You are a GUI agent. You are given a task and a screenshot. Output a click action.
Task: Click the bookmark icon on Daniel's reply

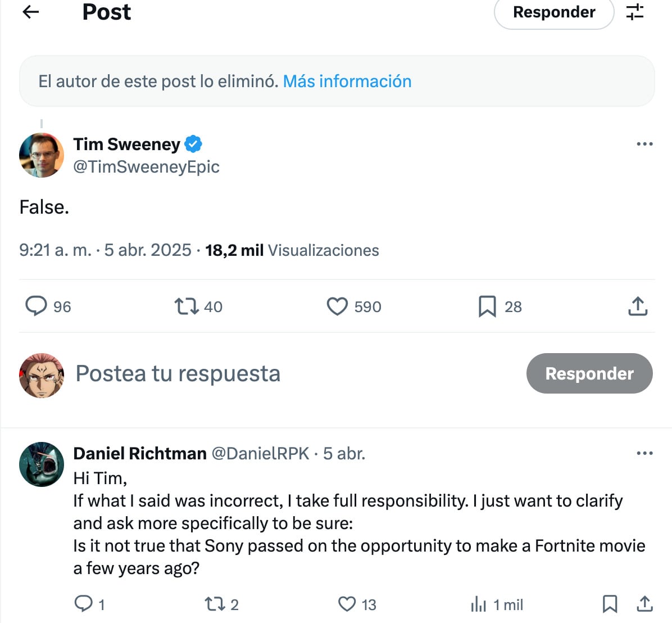(x=610, y=604)
